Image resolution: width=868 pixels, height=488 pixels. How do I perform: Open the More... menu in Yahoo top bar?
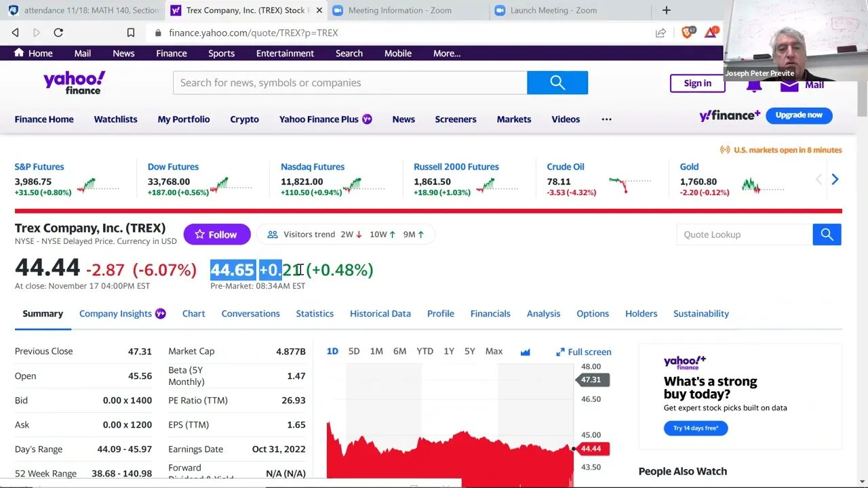click(x=447, y=54)
